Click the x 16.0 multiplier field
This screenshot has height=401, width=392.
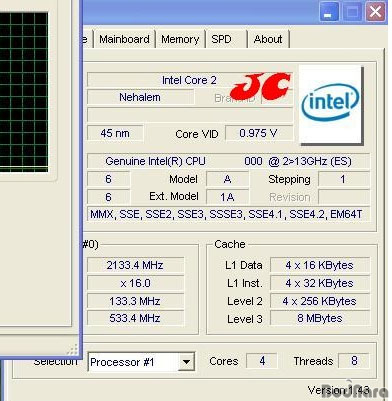135,283
